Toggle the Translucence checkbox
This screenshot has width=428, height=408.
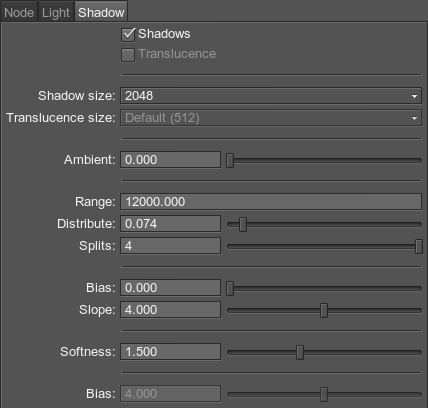point(128,55)
